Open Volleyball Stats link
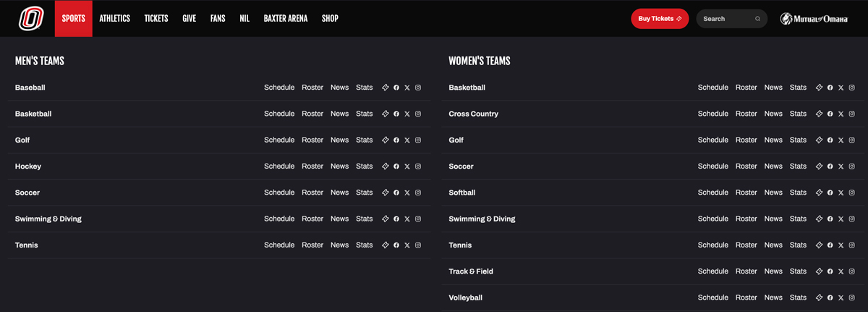This screenshot has width=868, height=312. click(798, 298)
